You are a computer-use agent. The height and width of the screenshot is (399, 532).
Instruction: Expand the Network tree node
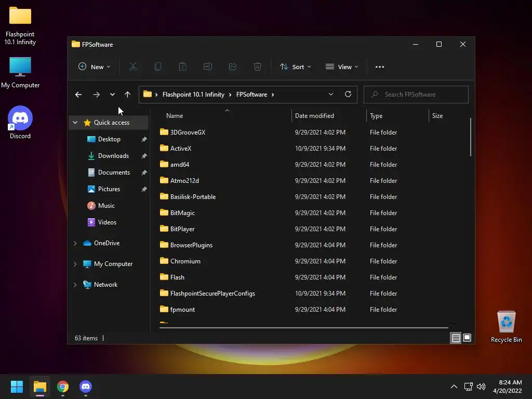coord(75,285)
